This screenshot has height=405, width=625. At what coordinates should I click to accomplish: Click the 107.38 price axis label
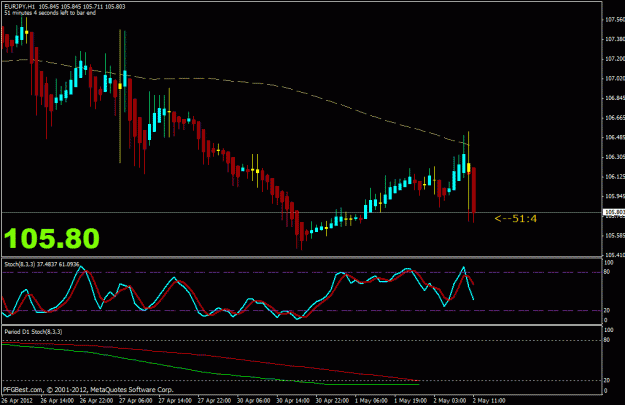point(615,39)
